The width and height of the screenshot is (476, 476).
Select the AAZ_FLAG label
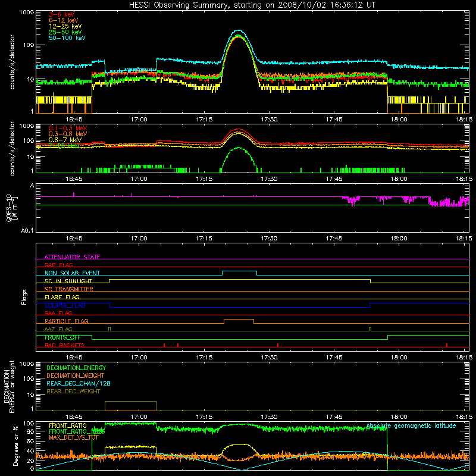tap(58, 329)
